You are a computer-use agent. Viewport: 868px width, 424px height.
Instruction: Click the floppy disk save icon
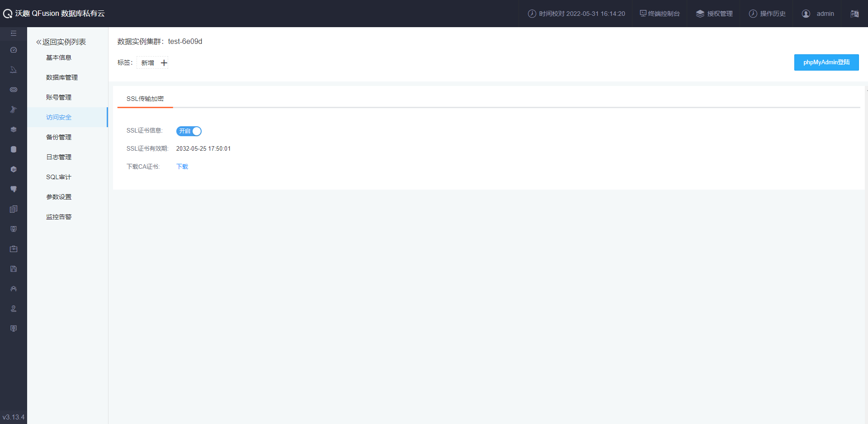14,269
